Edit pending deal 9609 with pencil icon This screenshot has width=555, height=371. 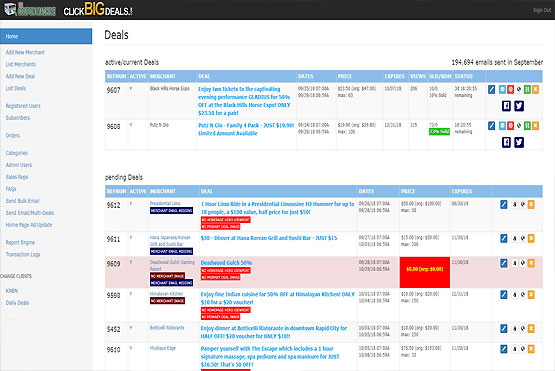tap(504, 263)
